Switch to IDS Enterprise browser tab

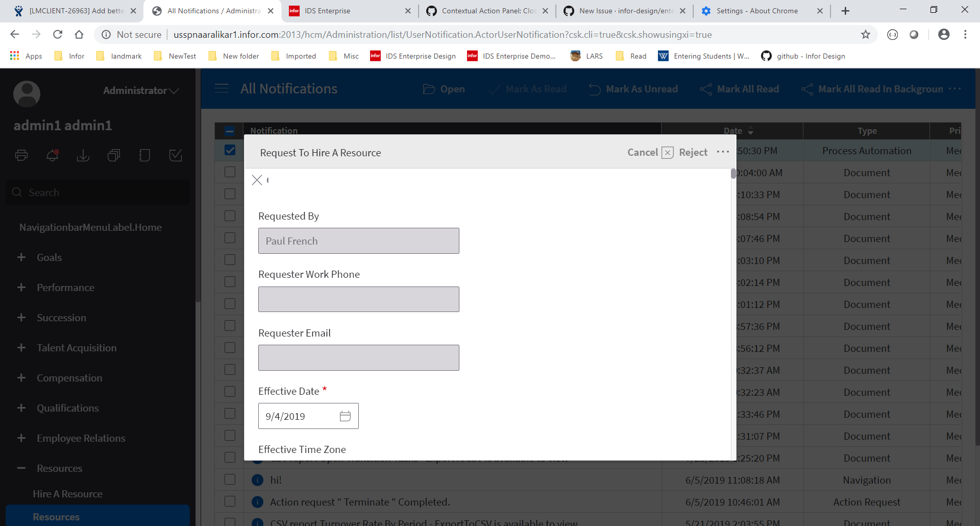(x=349, y=11)
